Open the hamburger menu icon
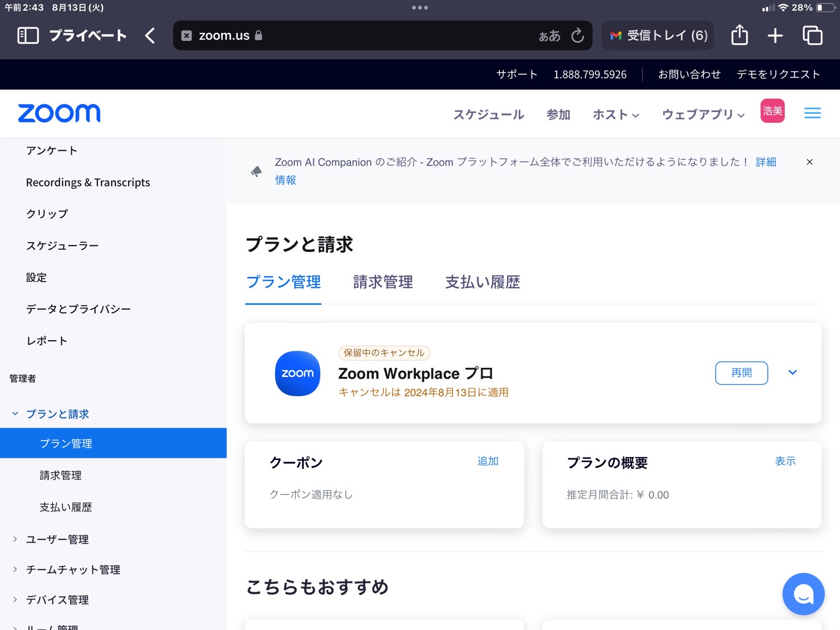 (x=813, y=113)
